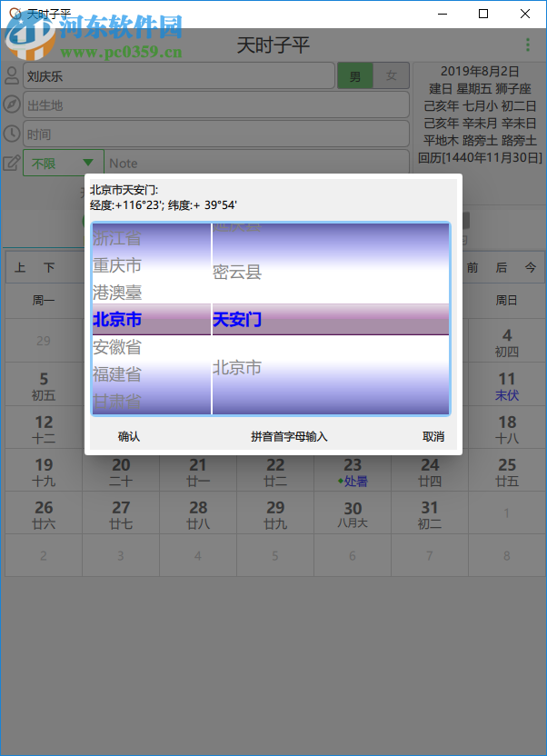Select calendar day 11 末伏
Viewport: 547px width, 756px height.
(507, 384)
